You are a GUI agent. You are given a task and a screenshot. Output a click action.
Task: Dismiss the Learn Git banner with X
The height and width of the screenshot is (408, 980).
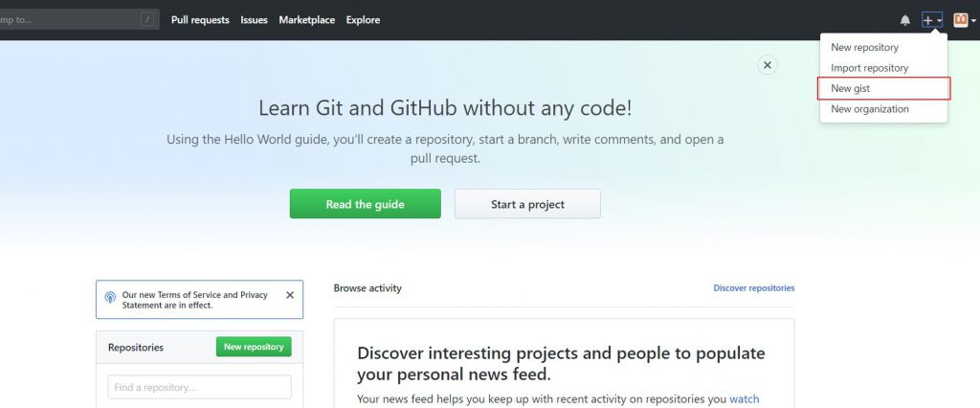(x=767, y=65)
